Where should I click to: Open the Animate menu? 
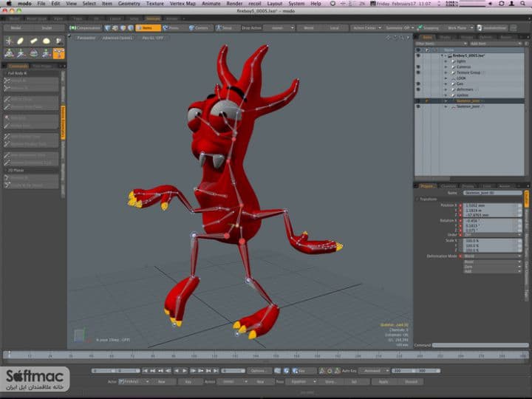click(211, 4)
